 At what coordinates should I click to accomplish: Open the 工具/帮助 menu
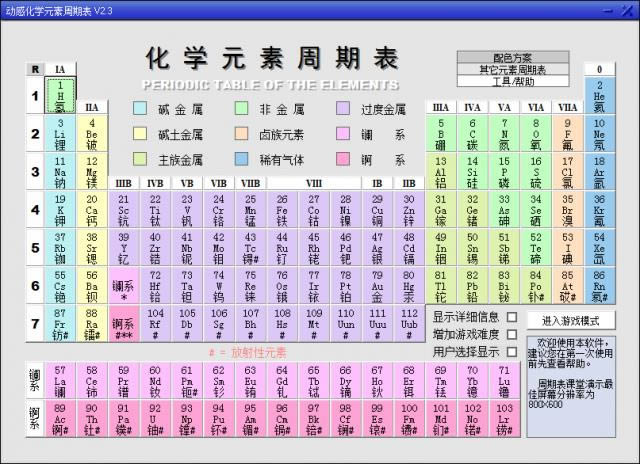pyautogui.click(x=512, y=82)
